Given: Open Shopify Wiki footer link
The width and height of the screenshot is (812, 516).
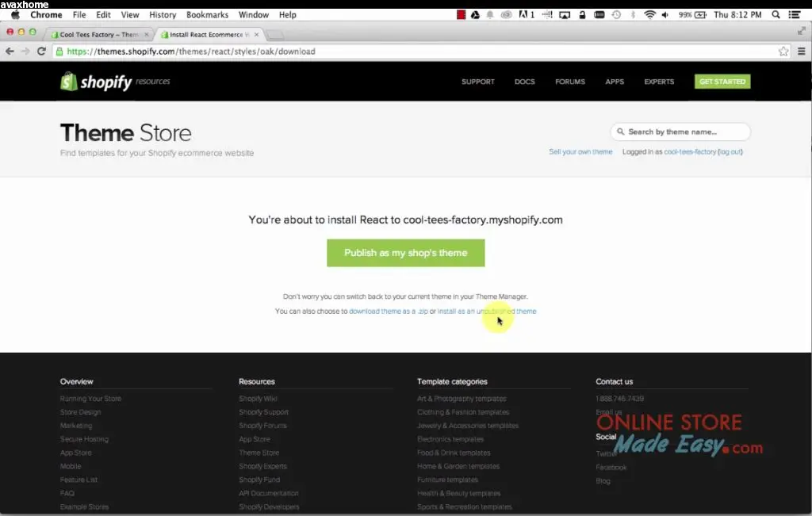Looking at the screenshot, I should (258, 399).
